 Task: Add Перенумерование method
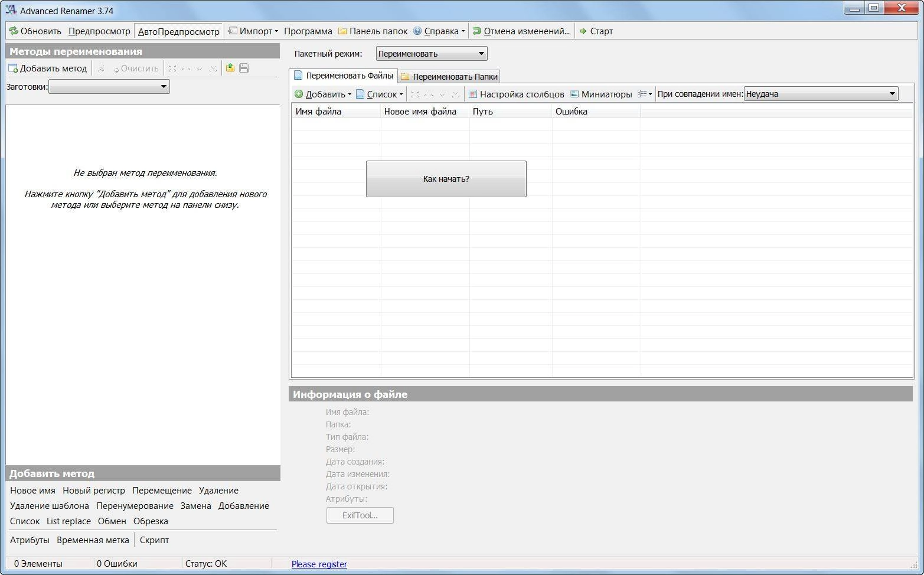tap(135, 506)
